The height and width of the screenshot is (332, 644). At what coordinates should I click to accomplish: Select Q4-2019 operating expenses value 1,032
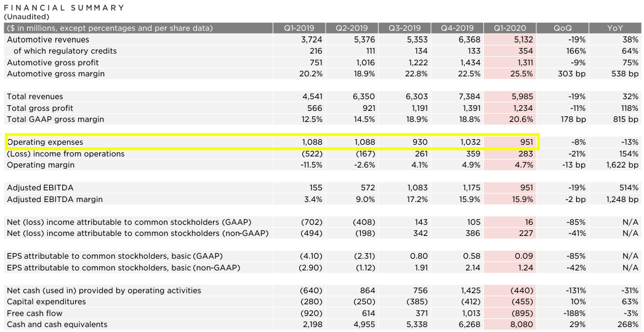[x=470, y=142]
